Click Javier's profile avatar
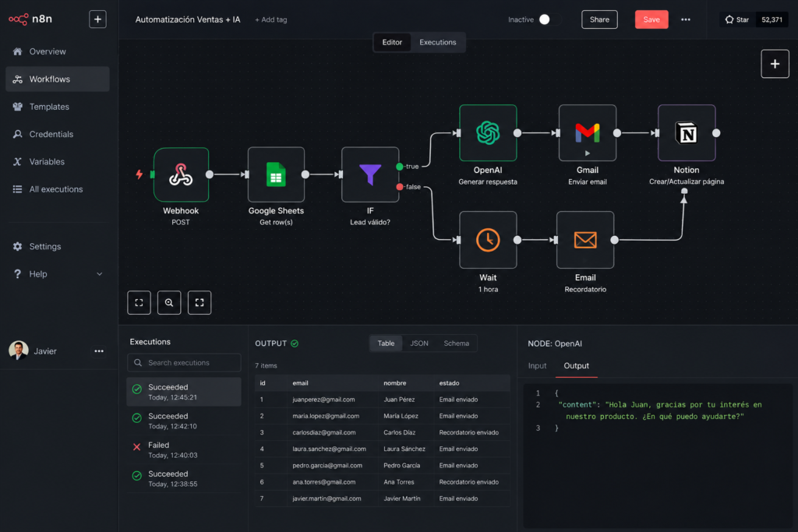Image resolution: width=798 pixels, height=532 pixels. [x=19, y=351]
